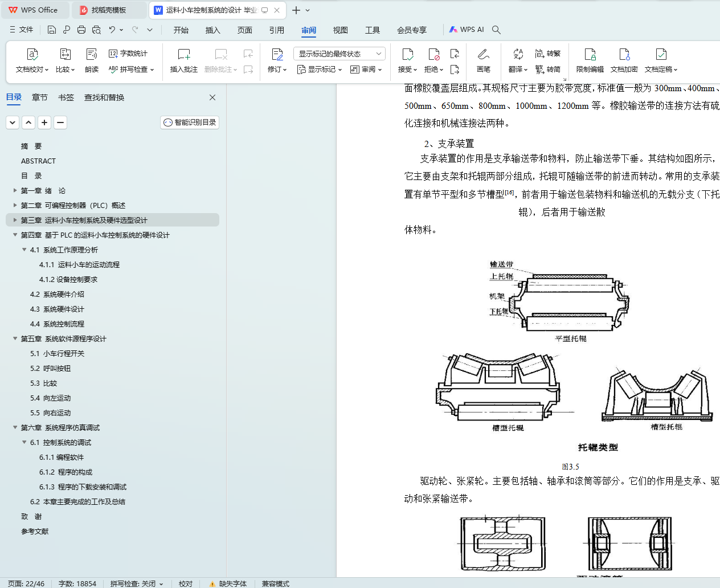
Task: Click the up arrow button in outline toolbar
Action: pos(28,122)
